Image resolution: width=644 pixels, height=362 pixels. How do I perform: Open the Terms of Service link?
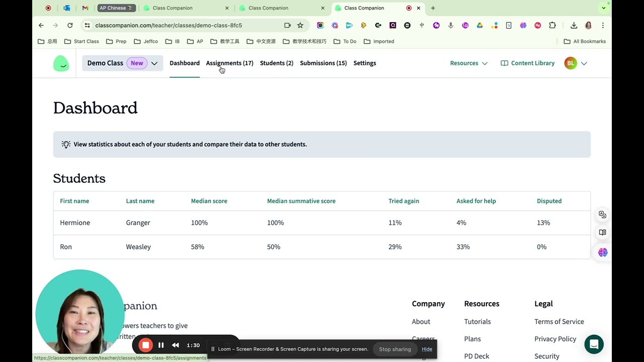[x=559, y=322]
